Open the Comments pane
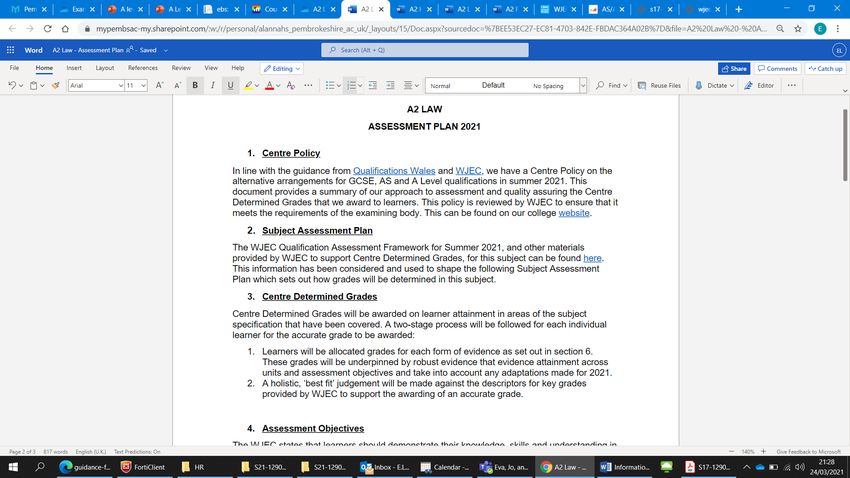 (x=777, y=69)
